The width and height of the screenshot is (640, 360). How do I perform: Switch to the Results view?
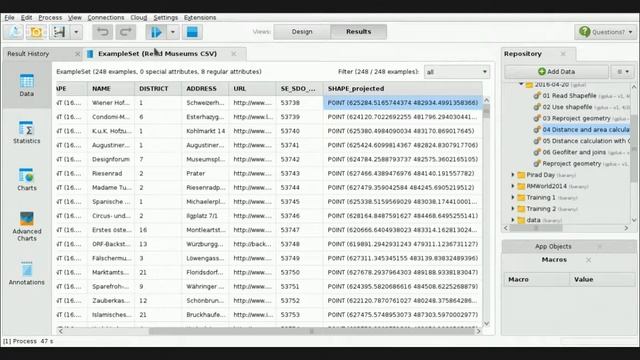(358, 31)
